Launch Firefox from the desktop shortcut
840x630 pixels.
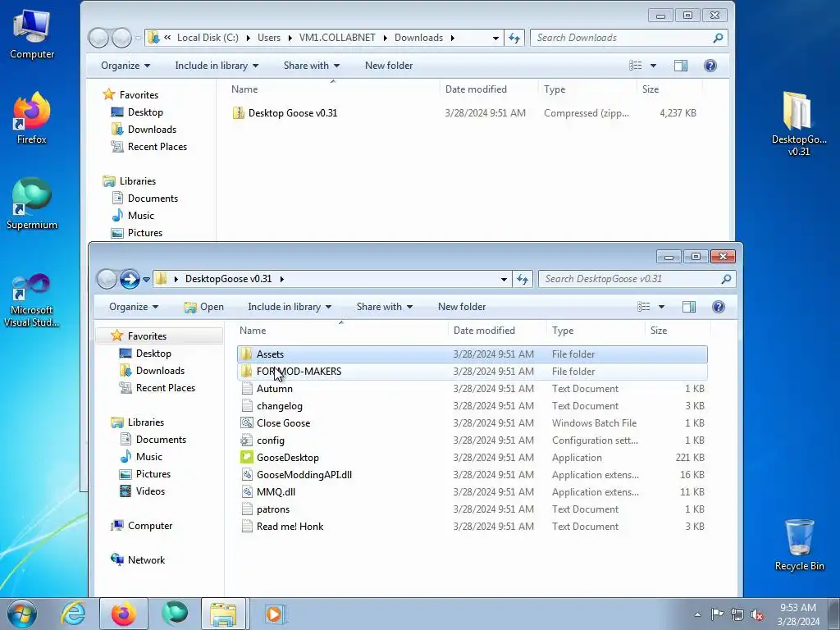(32, 118)
